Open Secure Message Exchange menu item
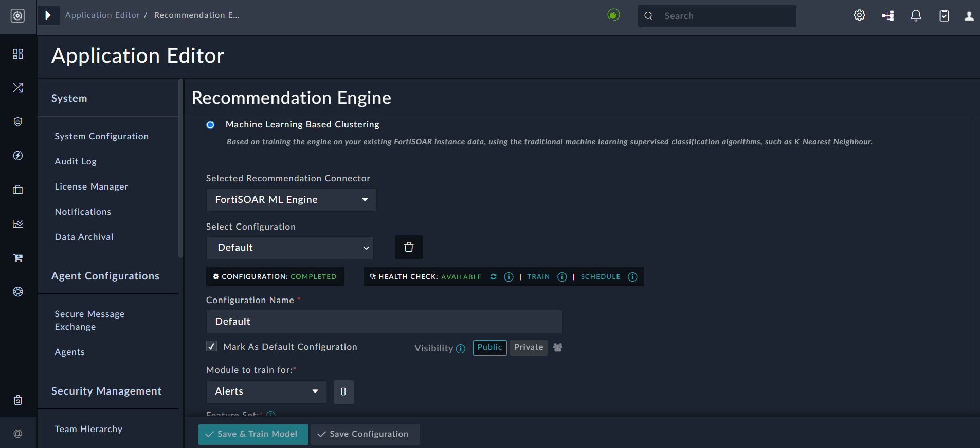This screenshot has height=448, width=980. (x=90, y=320)
